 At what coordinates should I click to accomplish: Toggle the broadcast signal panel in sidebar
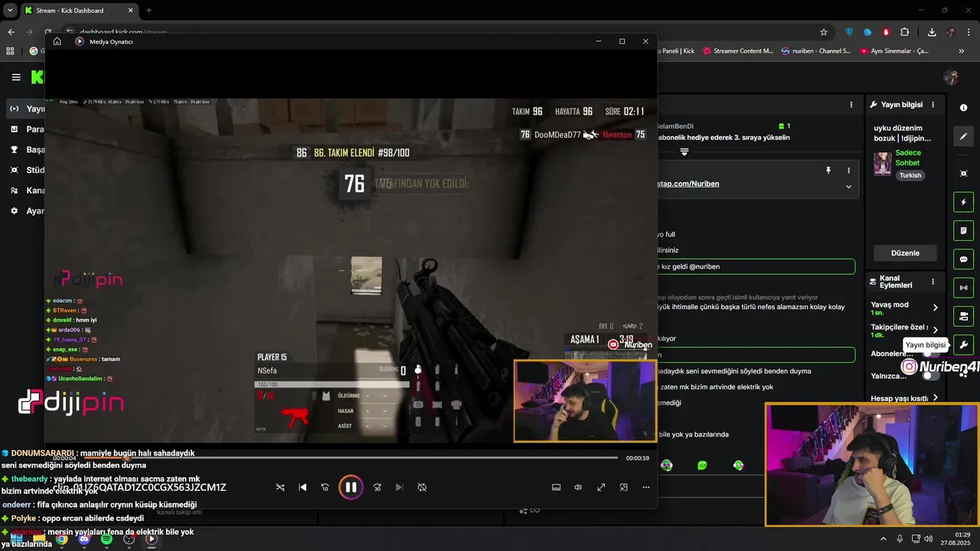point(963,288)
